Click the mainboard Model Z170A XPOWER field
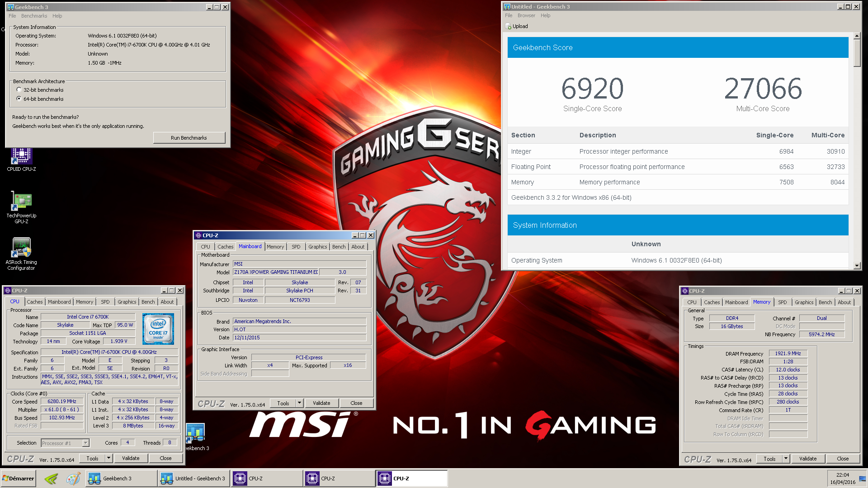 276,272
